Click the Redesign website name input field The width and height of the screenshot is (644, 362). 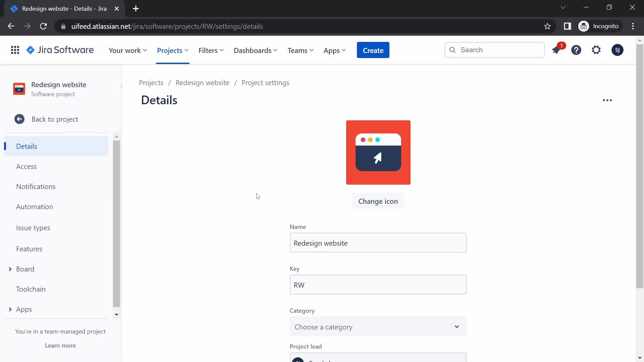378,243
